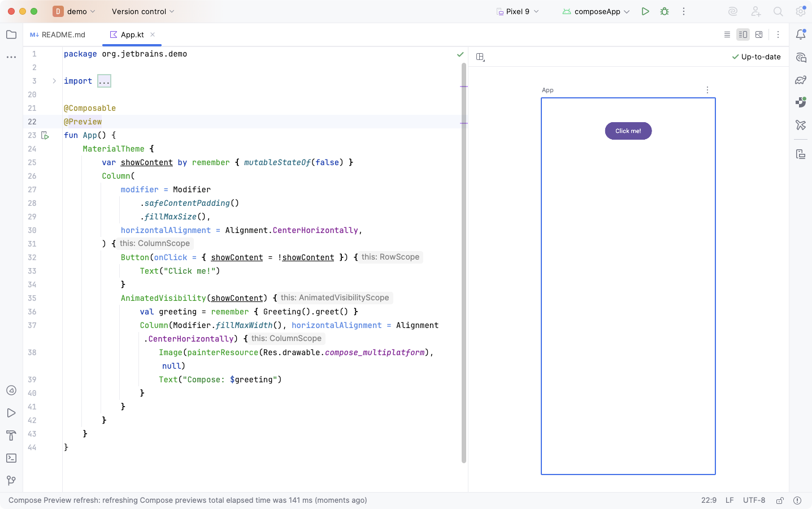Screen dimensions: 812x509
Task: Start debugging via the bug icon
Action: point(665,11)
